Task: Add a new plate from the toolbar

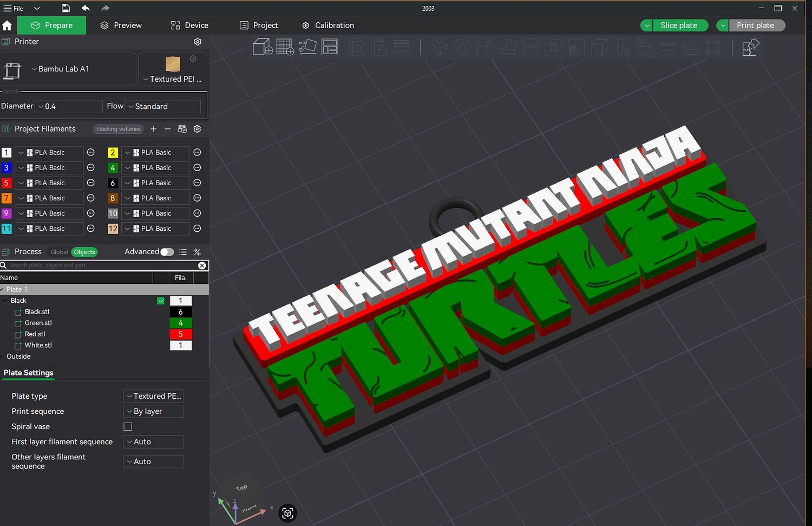Action: point(285,47)
